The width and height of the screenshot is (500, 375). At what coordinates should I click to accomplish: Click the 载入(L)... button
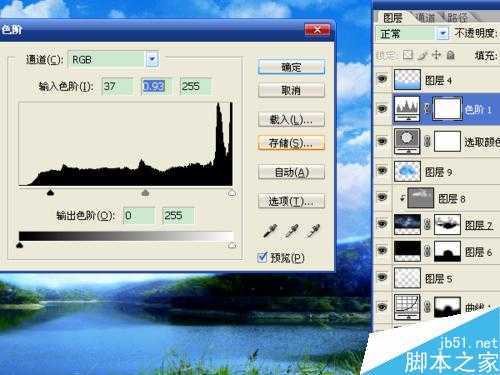[x=291, y=119]
